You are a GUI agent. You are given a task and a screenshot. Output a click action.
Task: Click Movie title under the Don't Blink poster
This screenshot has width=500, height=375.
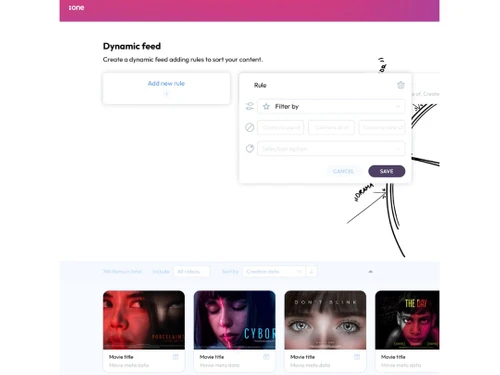[302, 357]
